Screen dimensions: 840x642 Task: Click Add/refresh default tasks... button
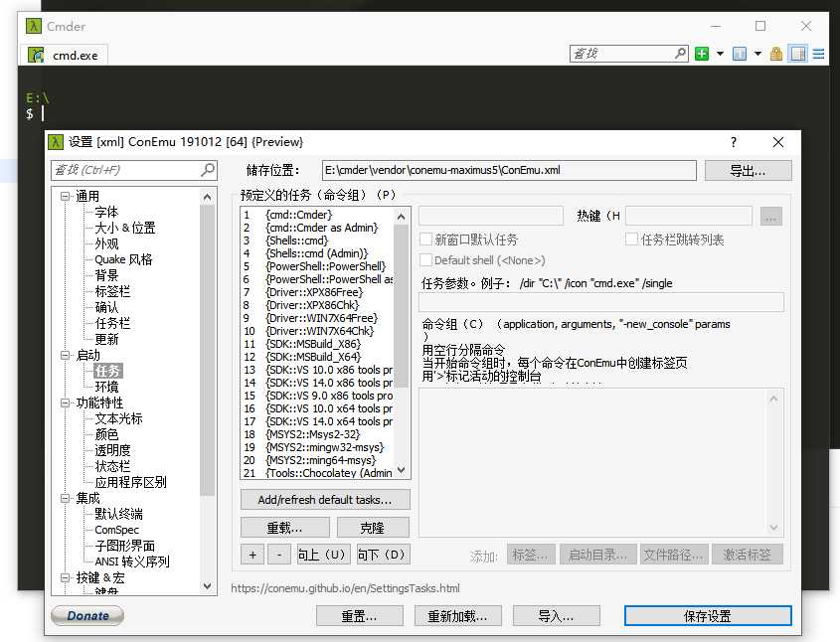[325, 500]
